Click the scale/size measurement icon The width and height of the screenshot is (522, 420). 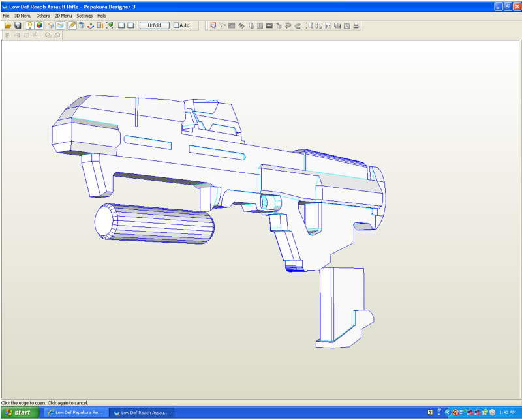100,25
